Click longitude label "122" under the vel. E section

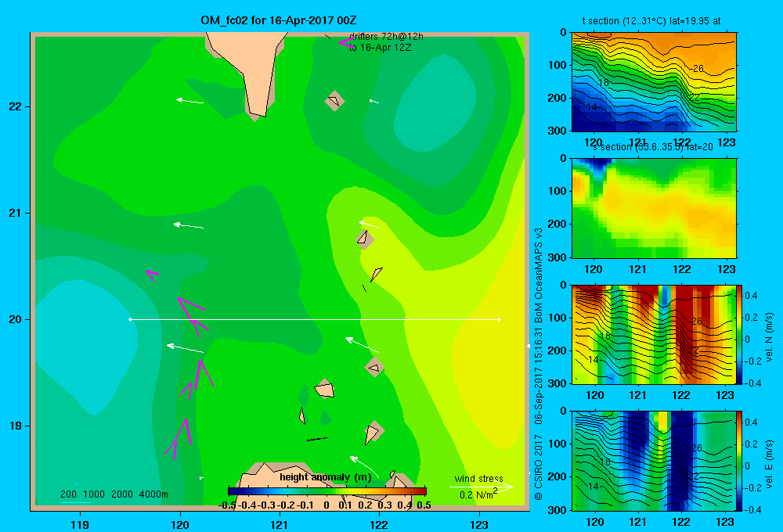point(681,522)
